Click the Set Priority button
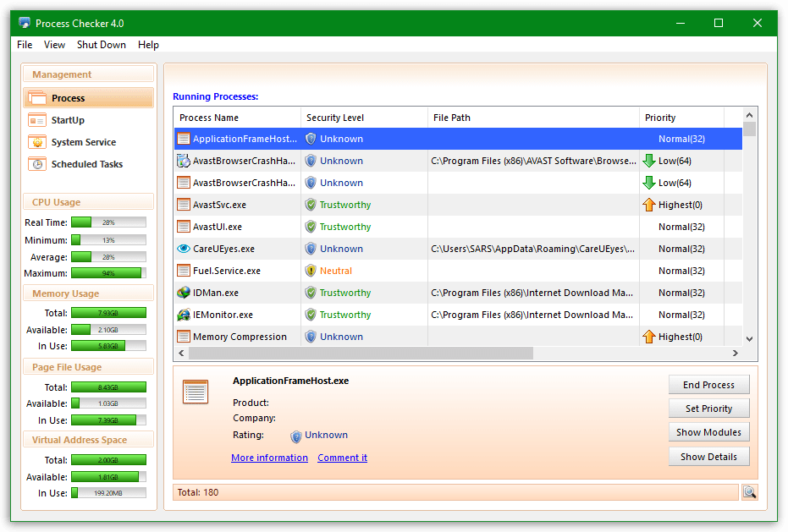 pyautogui.click(x=708, y=409)
